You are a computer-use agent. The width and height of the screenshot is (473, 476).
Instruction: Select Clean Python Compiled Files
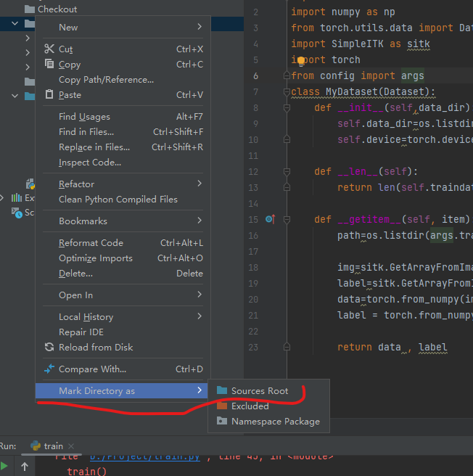[123, 200]
